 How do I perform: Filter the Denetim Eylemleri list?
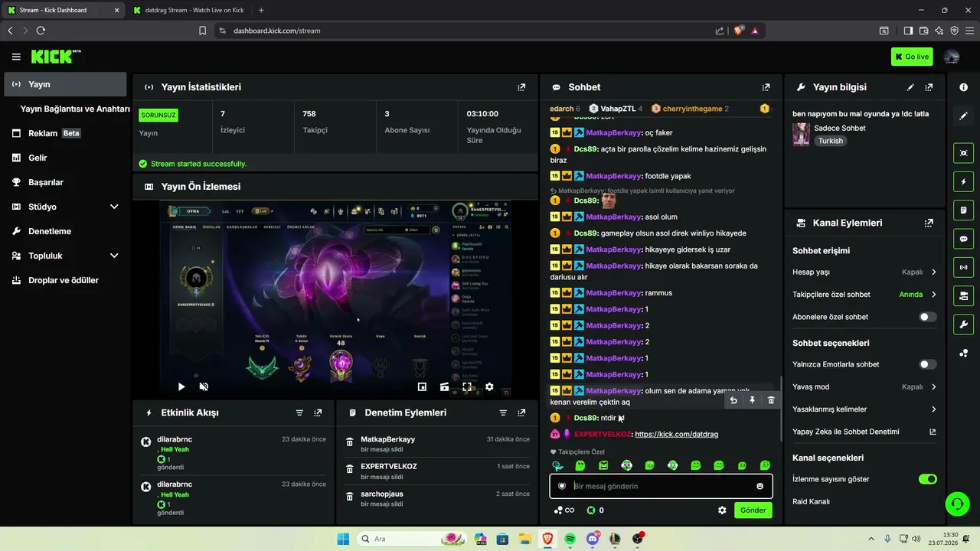click(x=503, y=412)
